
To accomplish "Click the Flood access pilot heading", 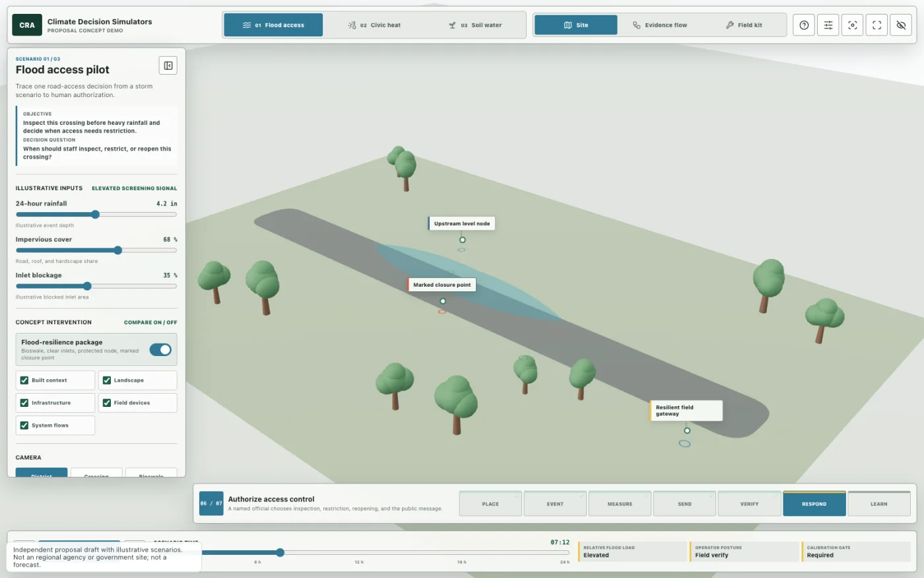I will (x=63, y=70).
